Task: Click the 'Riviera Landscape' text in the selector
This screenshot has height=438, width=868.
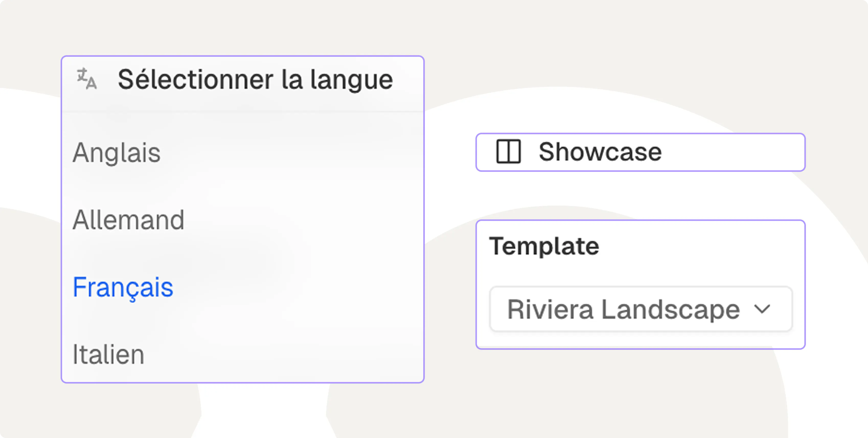Action: (623, 309)
